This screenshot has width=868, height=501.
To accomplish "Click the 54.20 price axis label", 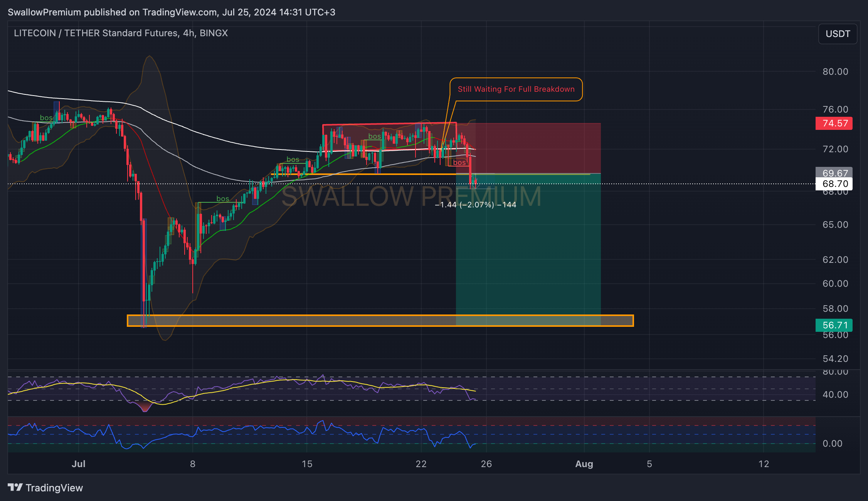I will point(835,359).
